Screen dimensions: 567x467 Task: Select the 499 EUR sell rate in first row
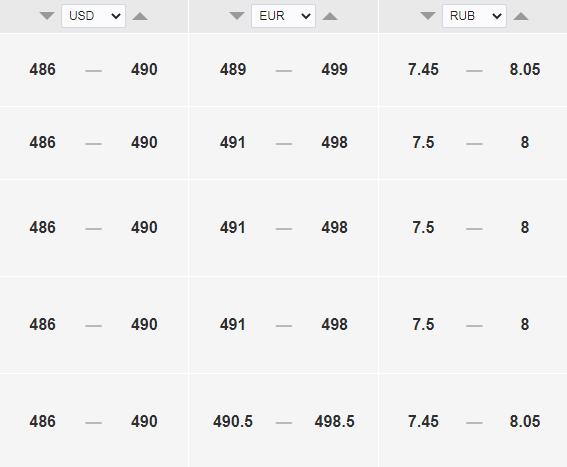tap(334, 69)
